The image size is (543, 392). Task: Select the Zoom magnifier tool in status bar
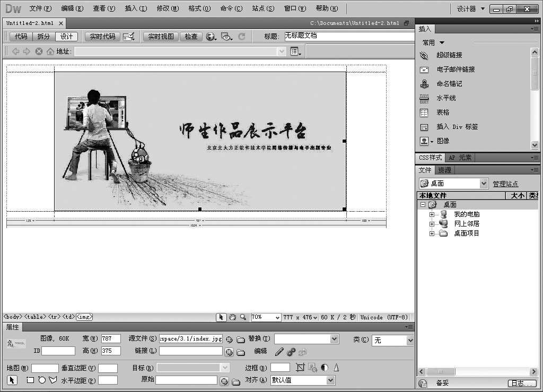click(243, 317)
